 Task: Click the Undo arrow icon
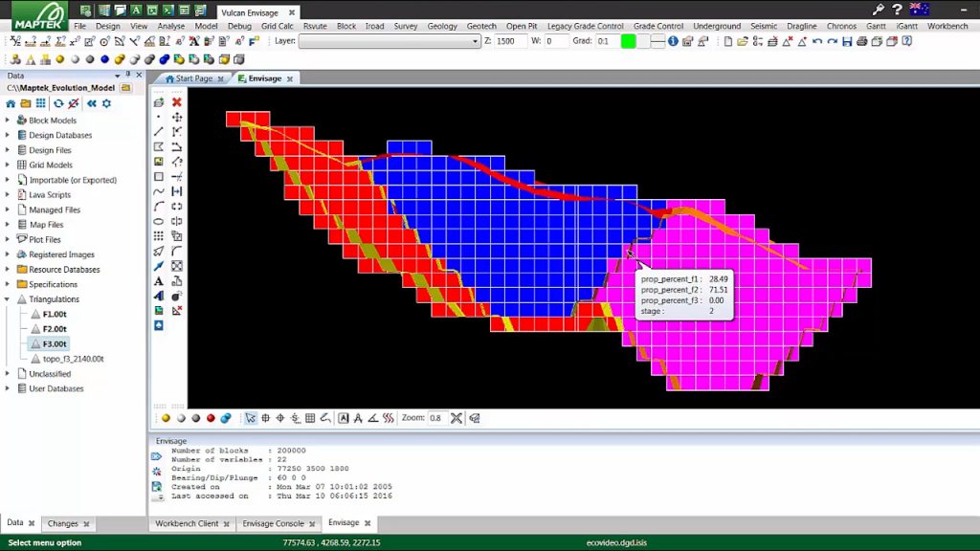click(x=817, y=41)
